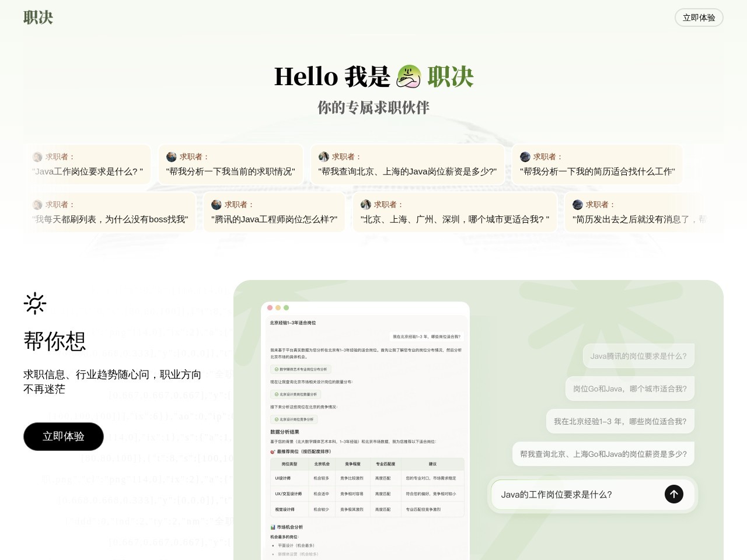Select suggestion '岗位Go和Java, 哪个城市适合我?'
Screen dimensions: 747x560
(630, 388)
